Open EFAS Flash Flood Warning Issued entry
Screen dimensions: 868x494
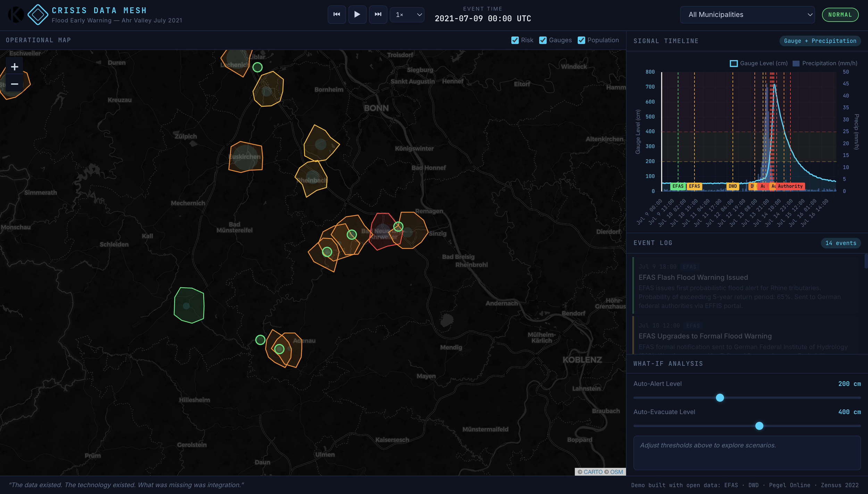coord(693,277)
